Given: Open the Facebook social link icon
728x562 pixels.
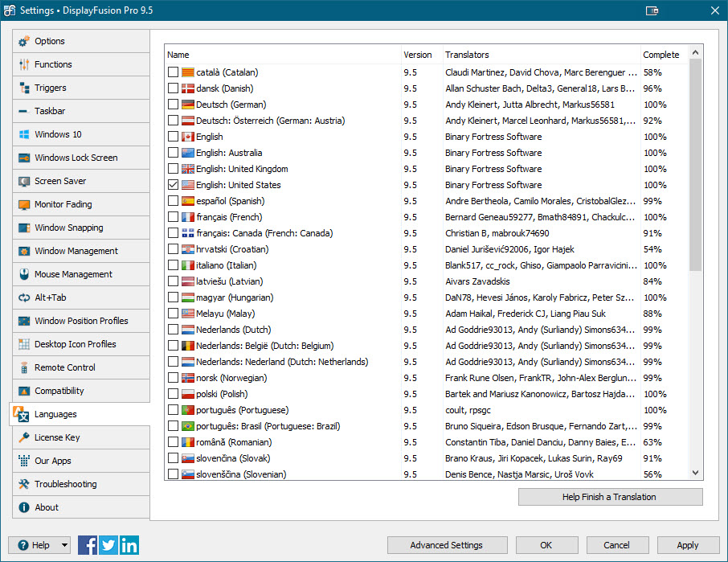Looking at the screenshot, I should click(88, 545).
